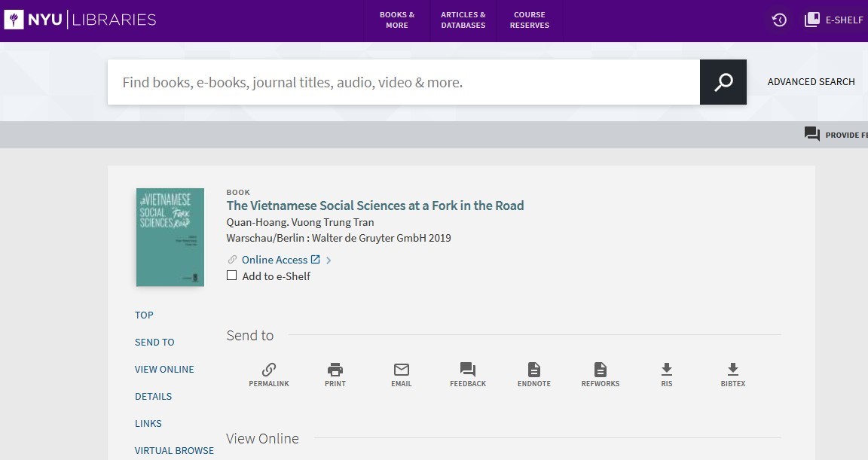Focus the main search input field

point(403,82)
